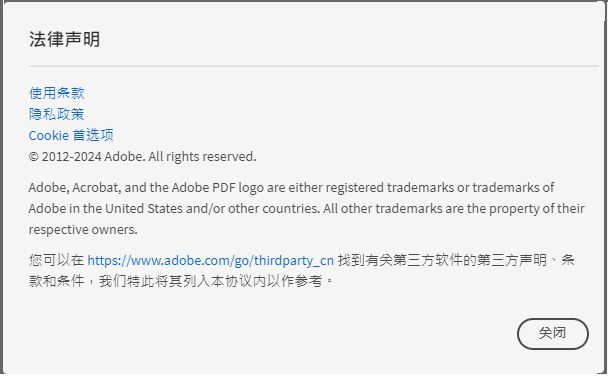Click 'All rights reserved.' in the copyright line
The width and height of the screenshot is (609, 379).
pyautogui.click(x=202, y=156)
